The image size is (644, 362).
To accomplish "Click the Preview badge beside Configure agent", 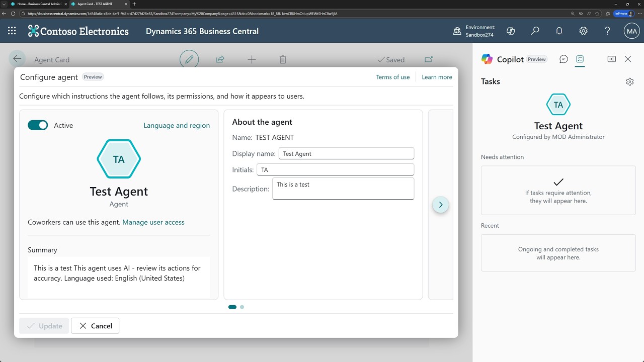I will pos(93,77).
